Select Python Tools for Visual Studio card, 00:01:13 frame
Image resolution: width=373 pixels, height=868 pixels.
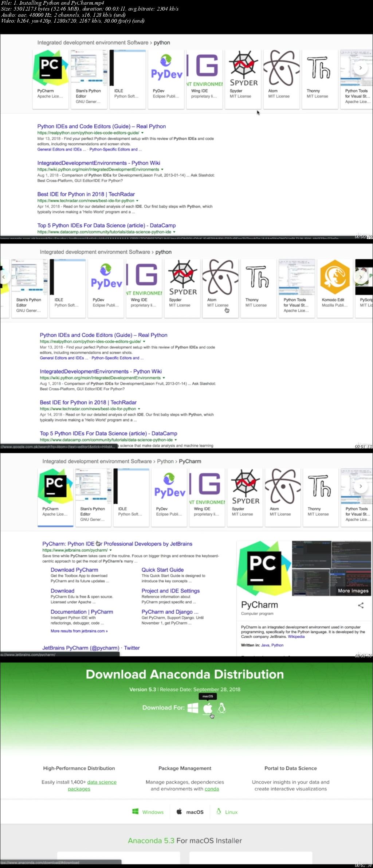click(x=297, y=288)
